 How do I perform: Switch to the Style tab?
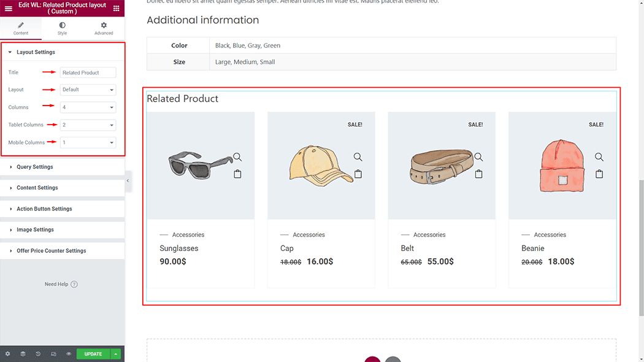62,28
